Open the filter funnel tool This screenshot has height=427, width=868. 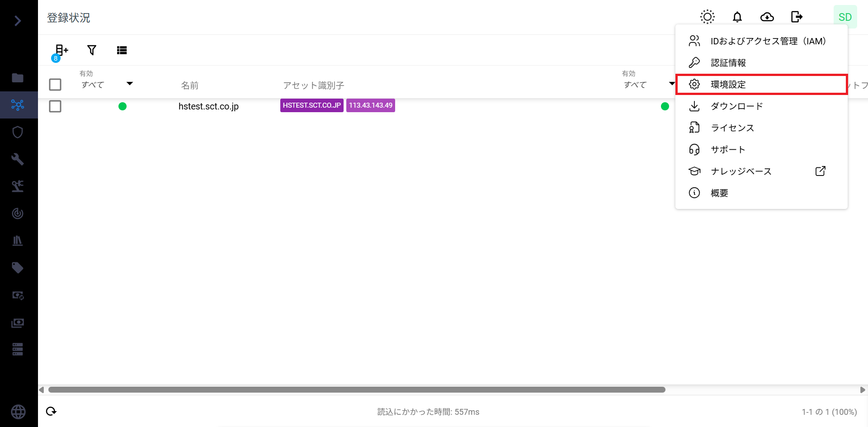[92, 50]
